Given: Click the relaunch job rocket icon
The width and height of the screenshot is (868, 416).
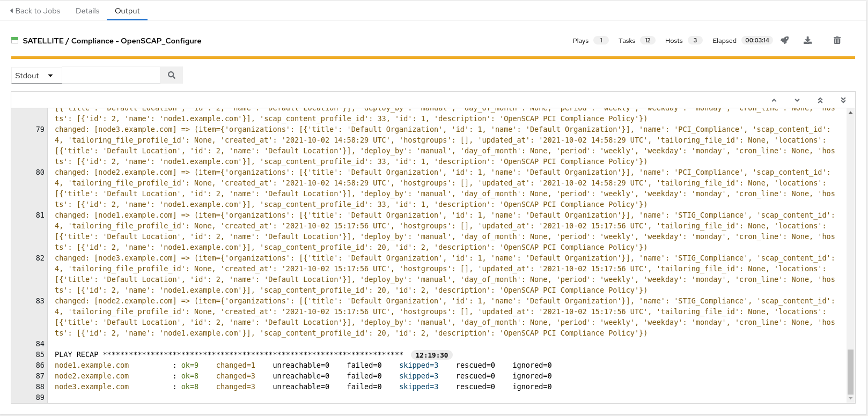Looking at the screenshot, I should click(784, 40).
